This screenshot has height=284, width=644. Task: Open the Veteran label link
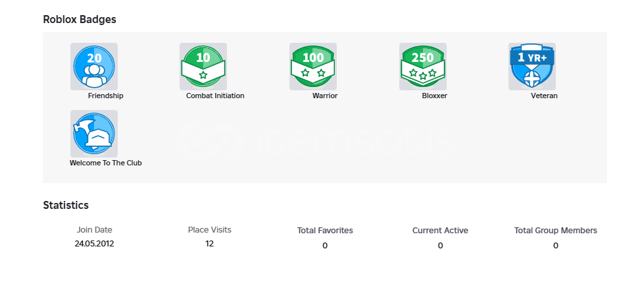point(544,96)
